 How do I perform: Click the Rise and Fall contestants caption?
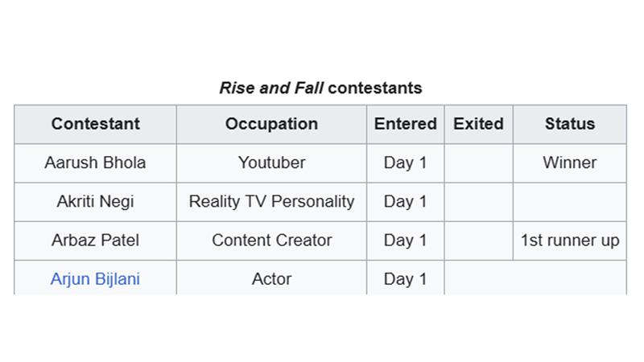(x=320, y=88)
